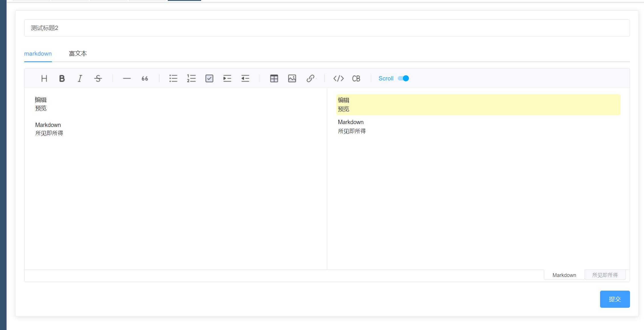Click the 编辑 line in the editor
This screenshot has width=644, height=330.
coord(41,100)
